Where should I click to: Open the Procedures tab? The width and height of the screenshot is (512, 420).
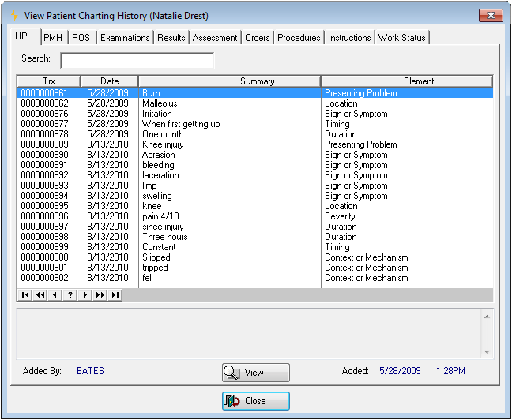pos(299,38)
